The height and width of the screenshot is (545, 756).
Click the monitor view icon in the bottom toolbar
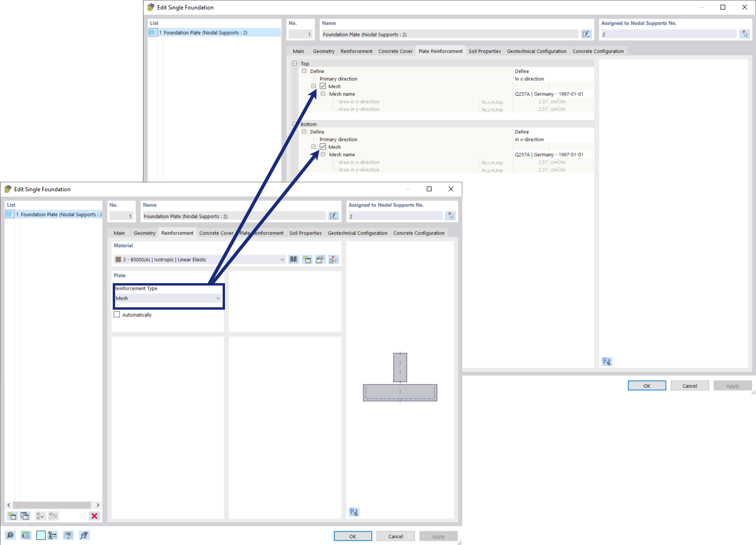[x=68, y=535]
